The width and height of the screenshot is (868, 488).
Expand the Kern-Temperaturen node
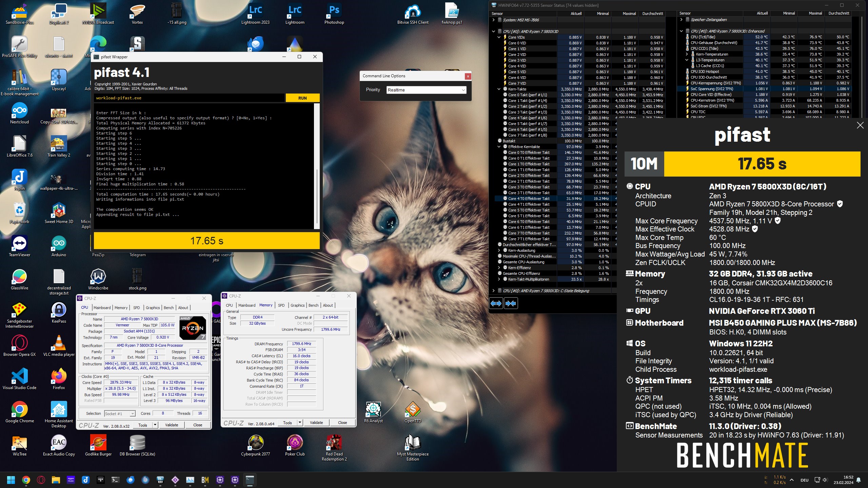click(x=687, y=54)
